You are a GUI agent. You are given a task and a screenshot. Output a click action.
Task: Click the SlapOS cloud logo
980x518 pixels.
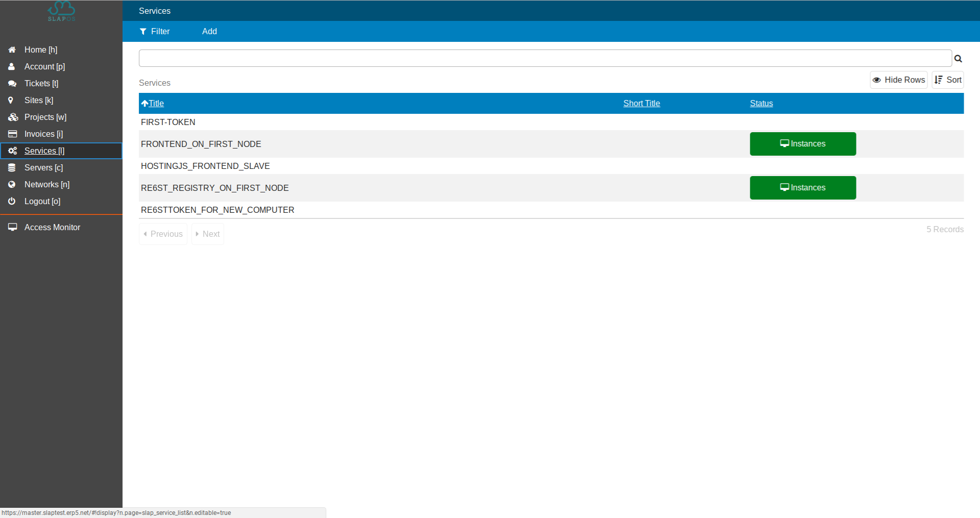click(61, 11)
